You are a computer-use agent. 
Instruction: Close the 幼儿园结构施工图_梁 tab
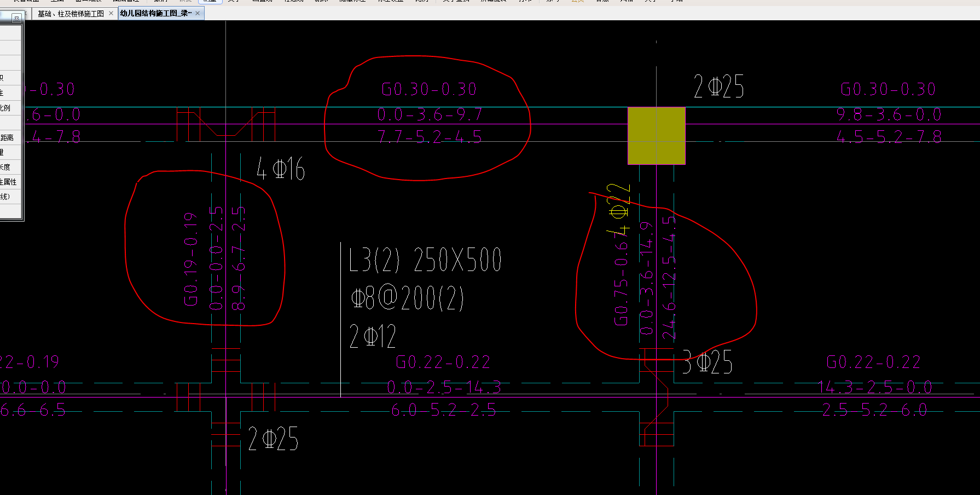coord(198,13)
